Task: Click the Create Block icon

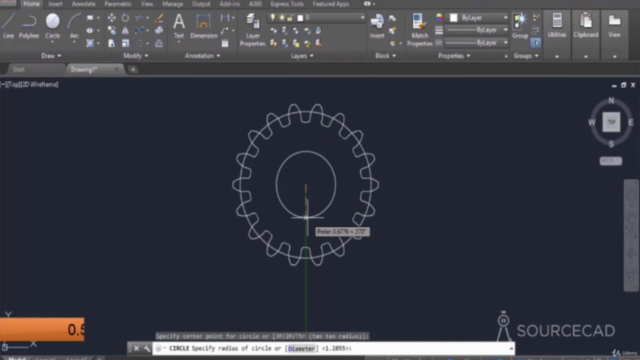Action: click(392, 18)
